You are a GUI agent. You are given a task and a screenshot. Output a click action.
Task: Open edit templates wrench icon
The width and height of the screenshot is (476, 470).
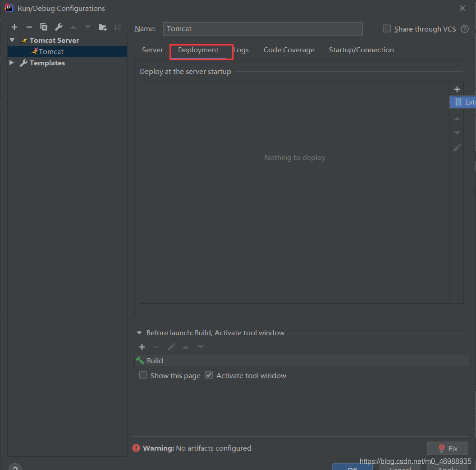point(59,27)
